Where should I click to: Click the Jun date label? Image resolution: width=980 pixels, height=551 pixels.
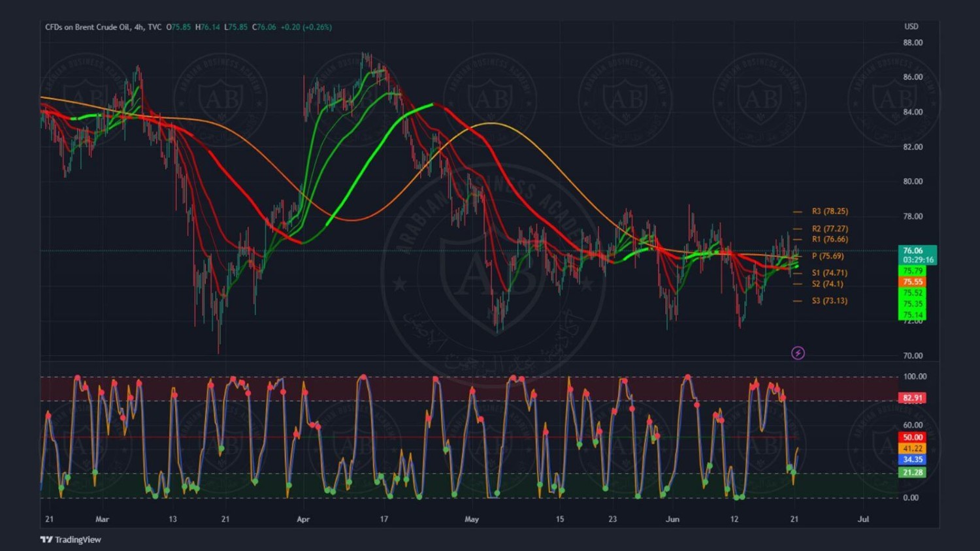click(672, 519)
